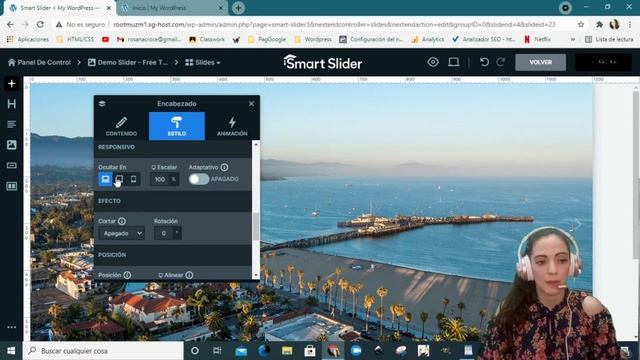Toggle the Adaptativo switch

click(x=199, y=179)
